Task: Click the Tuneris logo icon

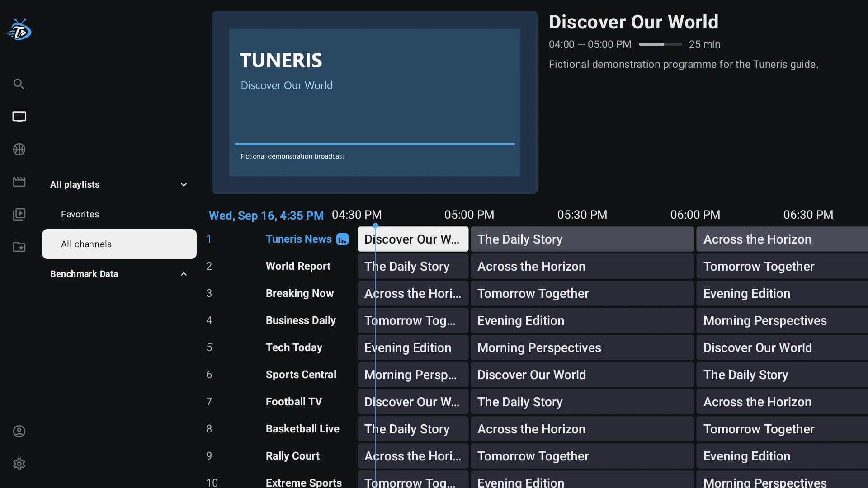Action: click(x=19, y=30)
